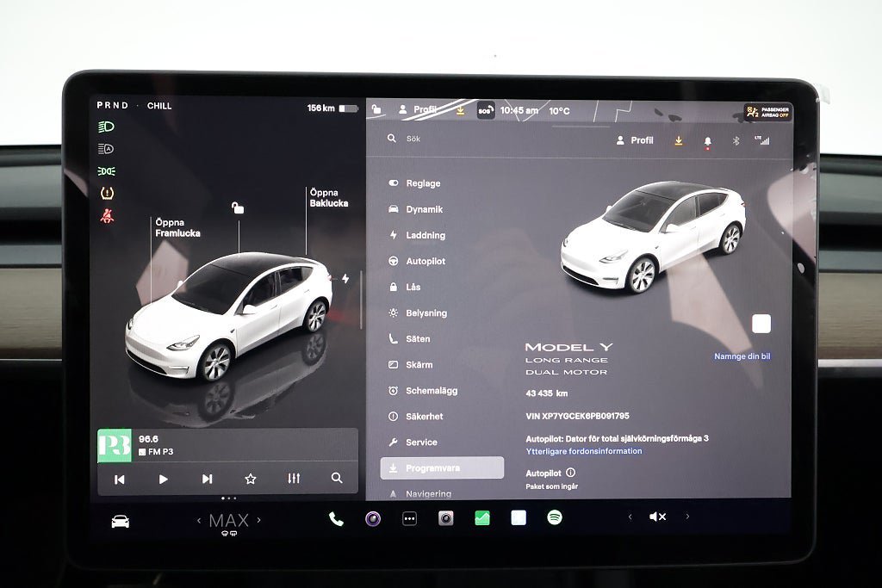
Task: Open the all apps three-dots launcher
Action: tap(409, 519)
